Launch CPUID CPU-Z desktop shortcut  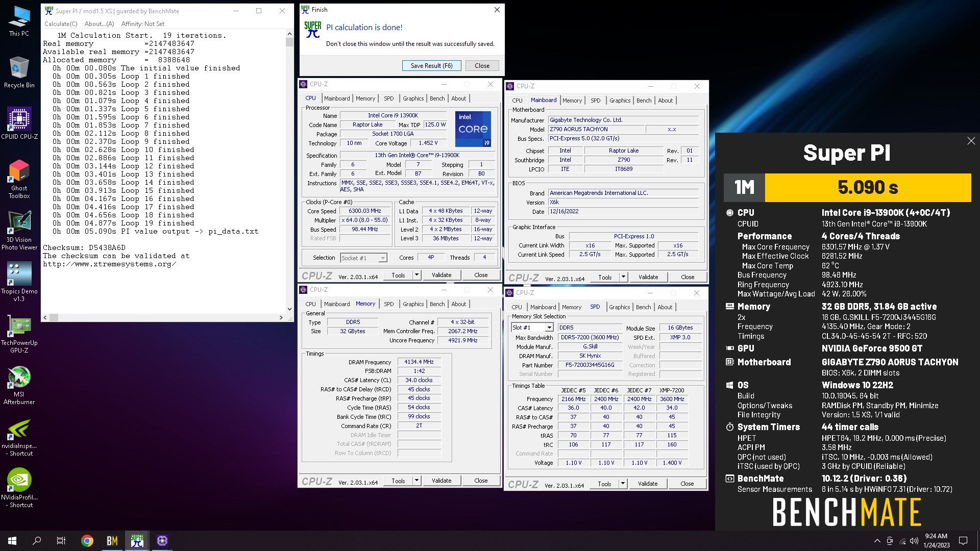pos(19,123)
